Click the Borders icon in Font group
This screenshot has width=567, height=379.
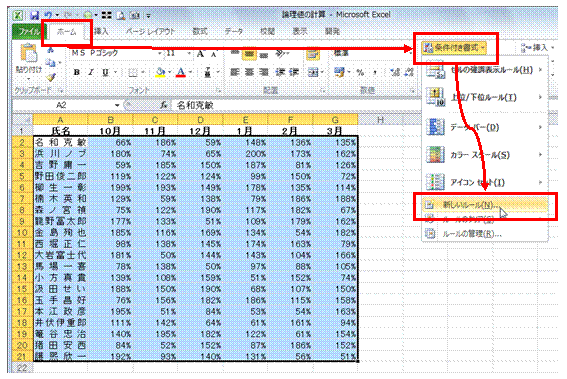tap(133, 73)
